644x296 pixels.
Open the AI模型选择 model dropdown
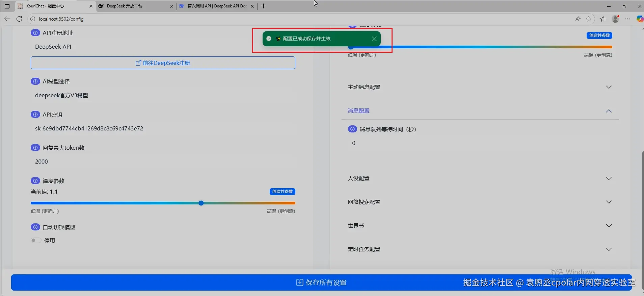[163, 95]
